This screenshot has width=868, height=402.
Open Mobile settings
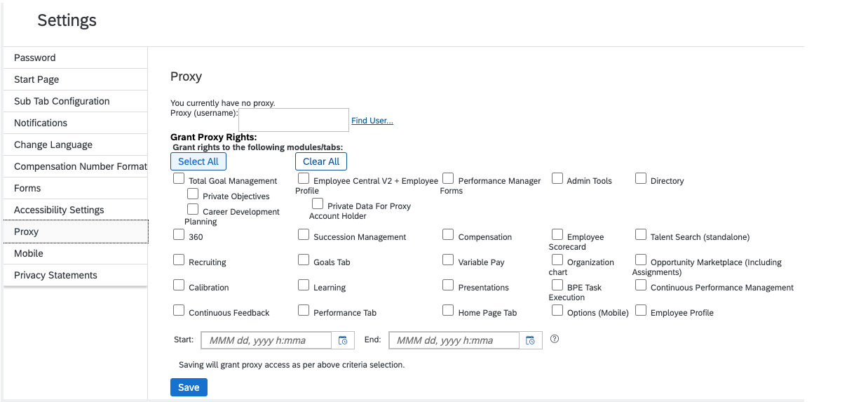76,253
